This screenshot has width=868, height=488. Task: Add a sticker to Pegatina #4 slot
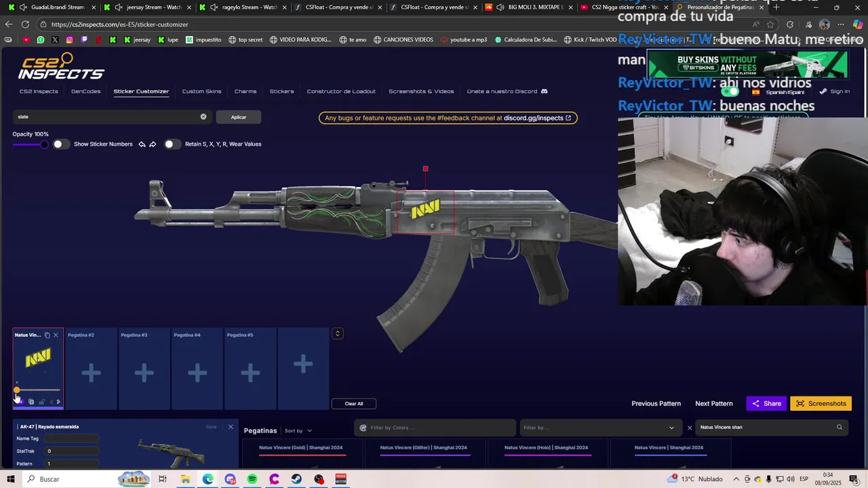point(197,372)
